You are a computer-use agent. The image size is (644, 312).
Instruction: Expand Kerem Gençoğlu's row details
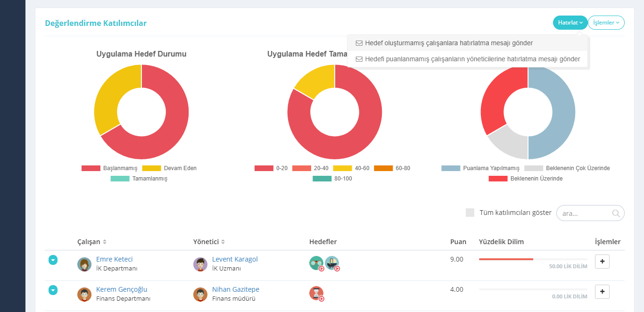tap(53, 290)
